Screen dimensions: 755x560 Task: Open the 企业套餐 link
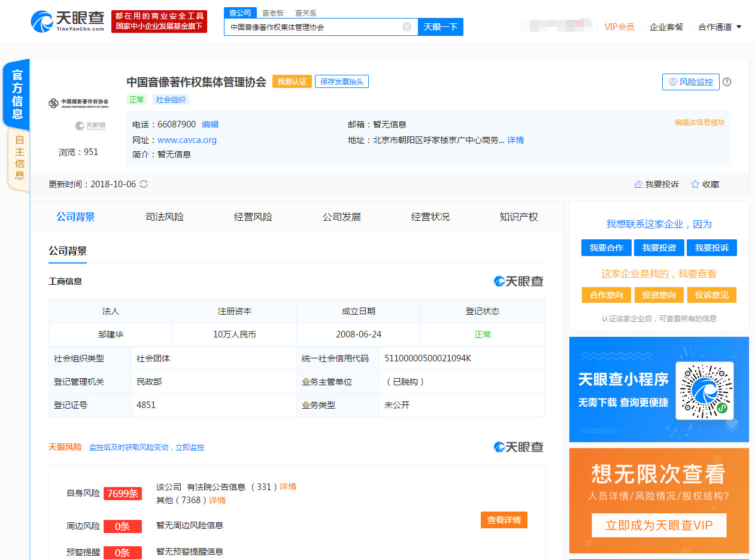[x=666, y=27]
